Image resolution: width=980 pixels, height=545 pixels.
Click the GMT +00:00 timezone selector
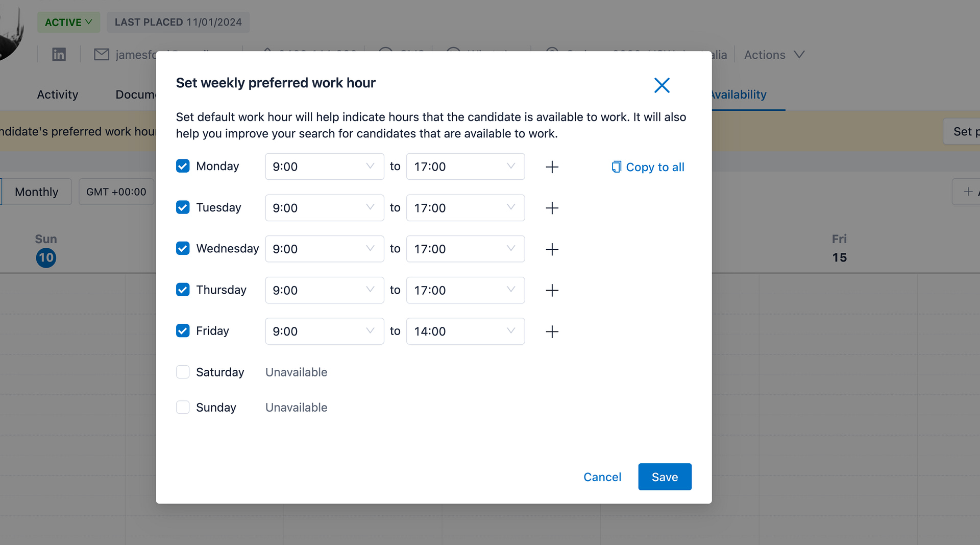click(x=116, y=192)
